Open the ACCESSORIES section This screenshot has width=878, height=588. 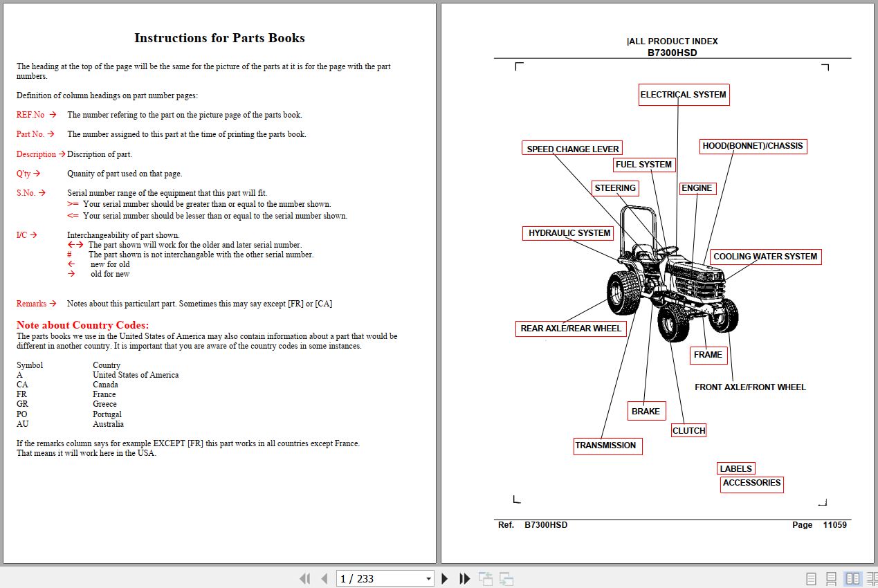point(751,484)
